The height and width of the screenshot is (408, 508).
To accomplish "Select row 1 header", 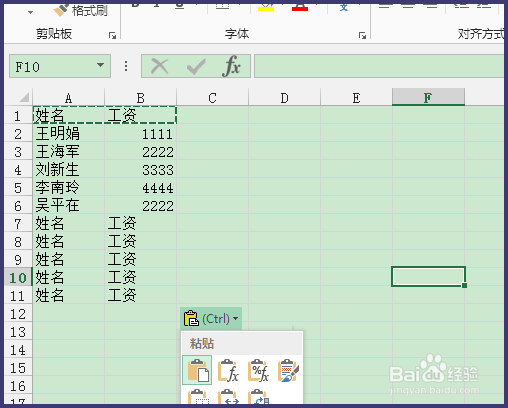I will tap(18, 116).
